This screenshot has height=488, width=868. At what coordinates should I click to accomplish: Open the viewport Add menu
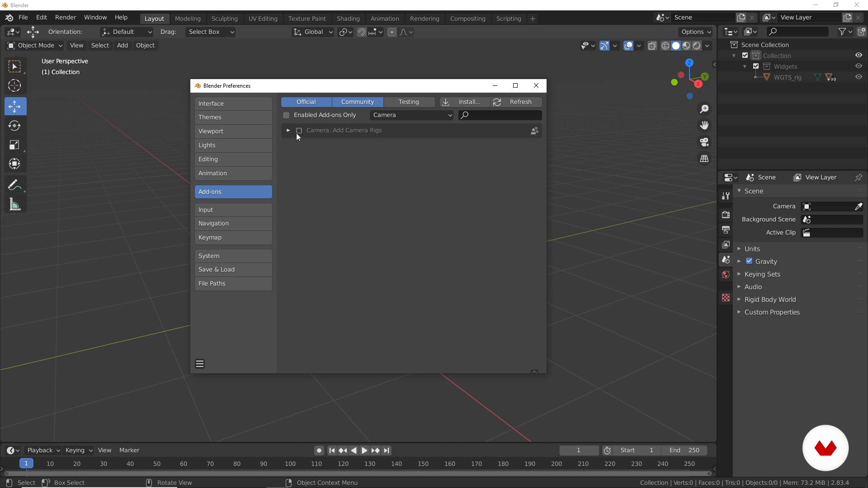122,46
